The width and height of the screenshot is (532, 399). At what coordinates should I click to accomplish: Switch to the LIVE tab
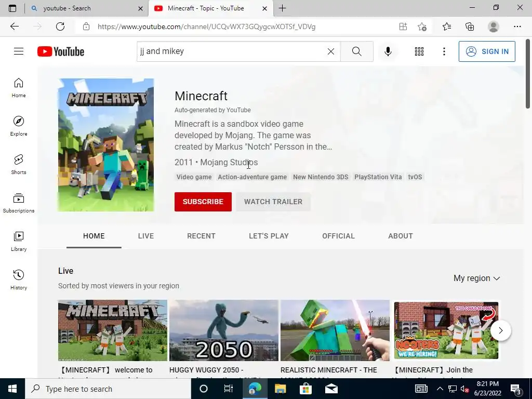pos(146,236)
